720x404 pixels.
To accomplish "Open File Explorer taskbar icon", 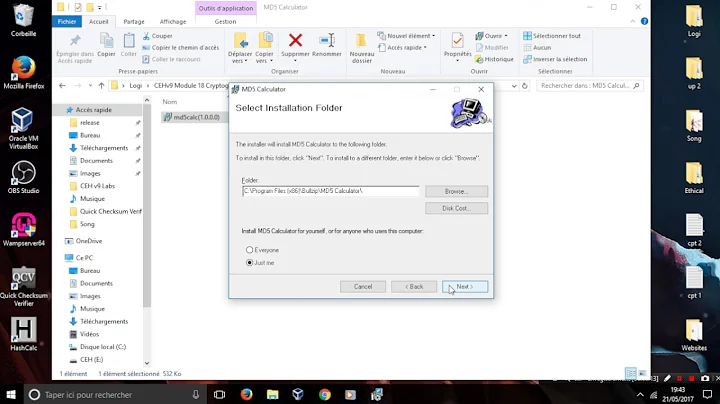I will (x=272, y=394).
